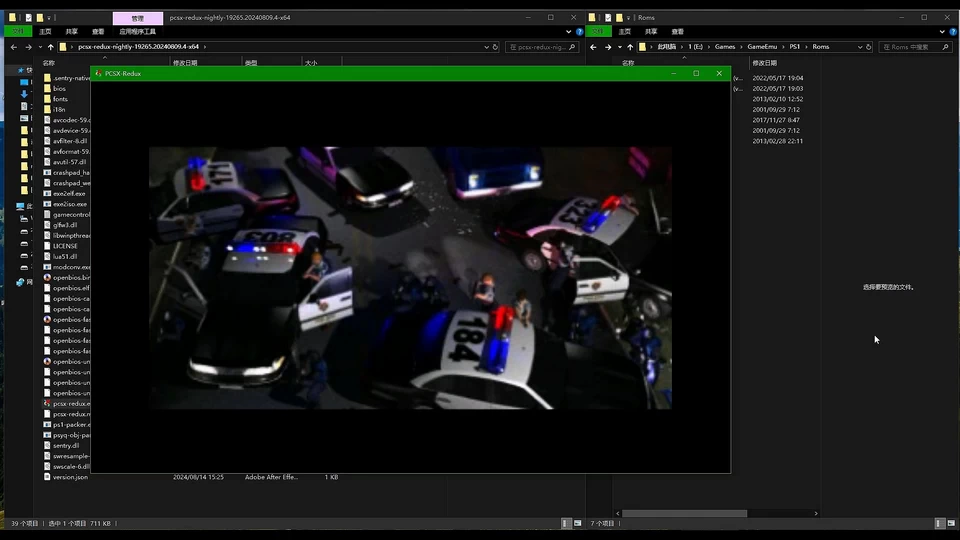Expand ribbon chevron in pcsx-redux window
This screenshot has height=540, width=960.
click(x=568, y=32)
